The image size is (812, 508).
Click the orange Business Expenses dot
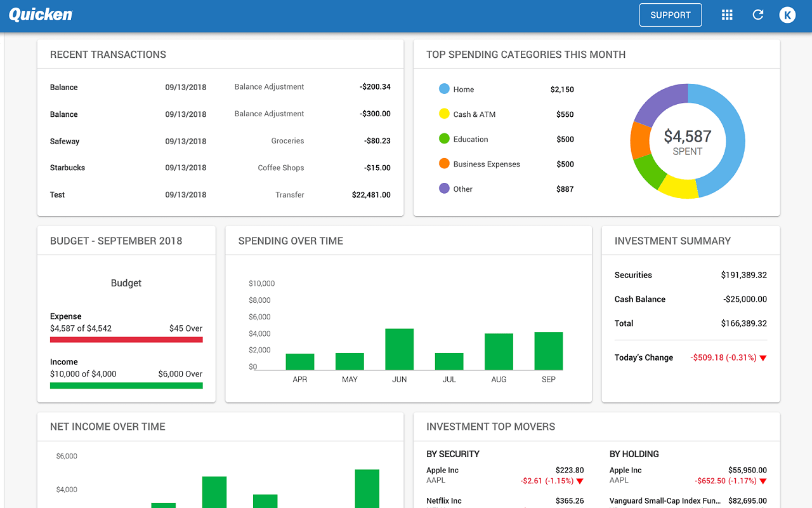pos(444,163)
